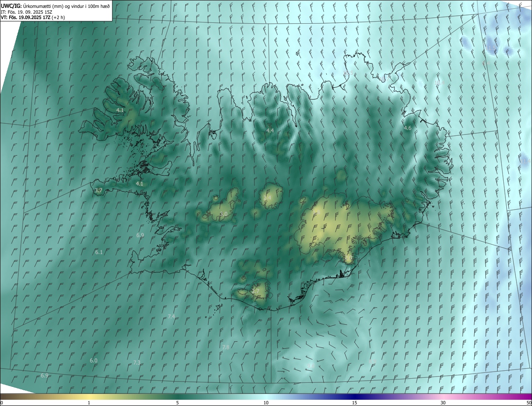Click the '6.0' value label on the map
The height and width of the screenshot is (406, 532).
[x=94, y=361]
